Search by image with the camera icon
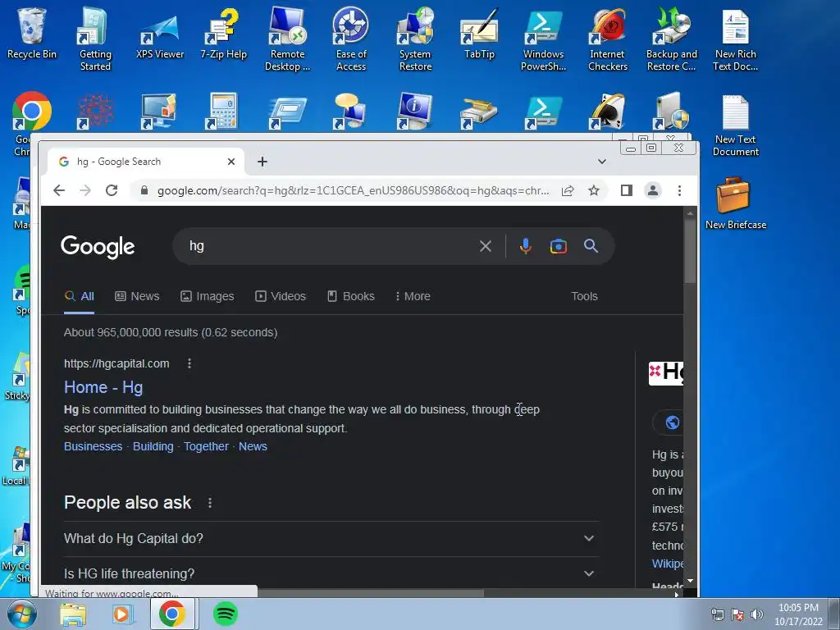Image resolution: width=840 pixels, height=630 pixels. pos(558,246)
